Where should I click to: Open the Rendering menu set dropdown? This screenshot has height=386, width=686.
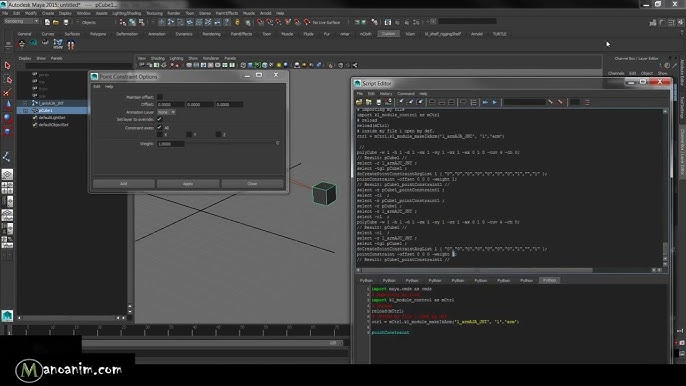tap(21, 21)
